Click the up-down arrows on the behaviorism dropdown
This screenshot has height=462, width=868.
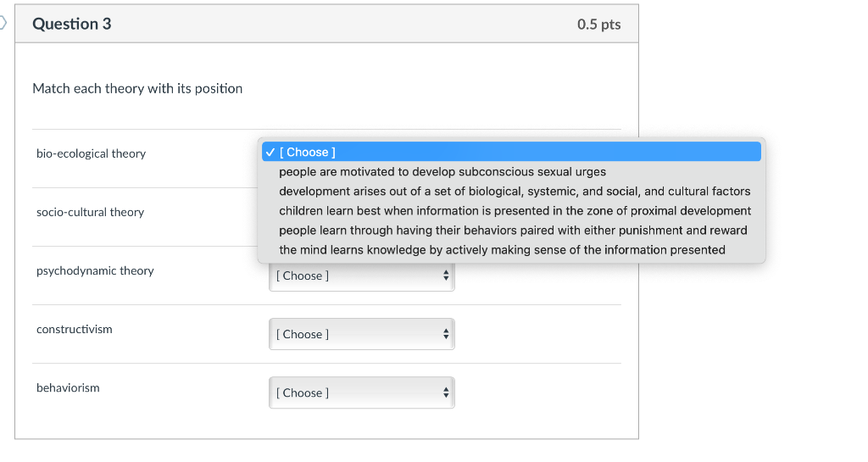click(445, 392)
